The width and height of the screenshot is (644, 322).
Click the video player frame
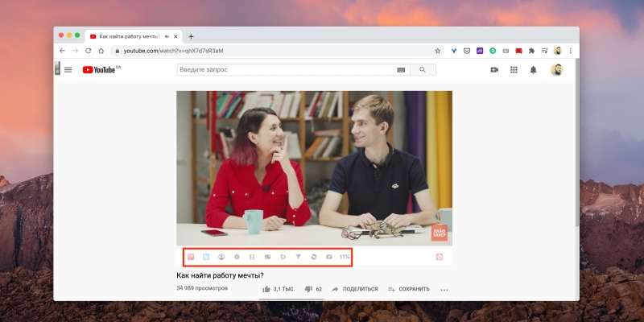(314, 168)
